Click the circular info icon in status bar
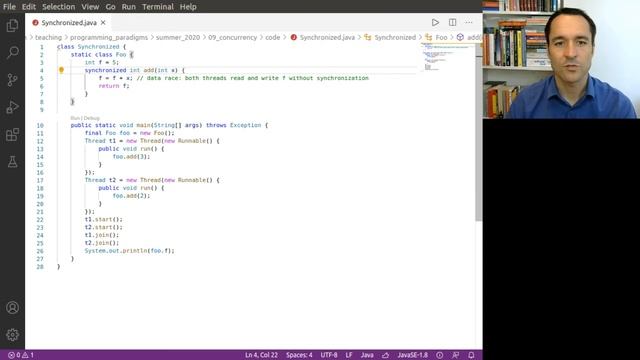The image size is (640, 360). point(440,355)
